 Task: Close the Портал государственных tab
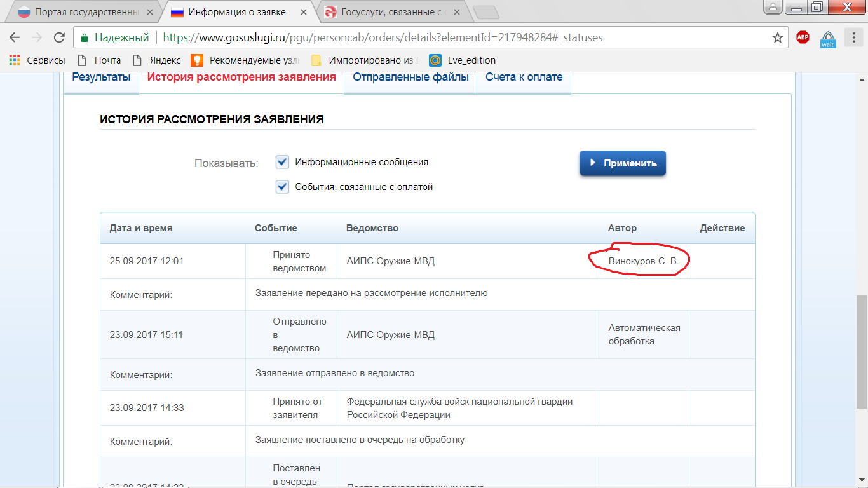pyautogui.click(x=151, y=12)
